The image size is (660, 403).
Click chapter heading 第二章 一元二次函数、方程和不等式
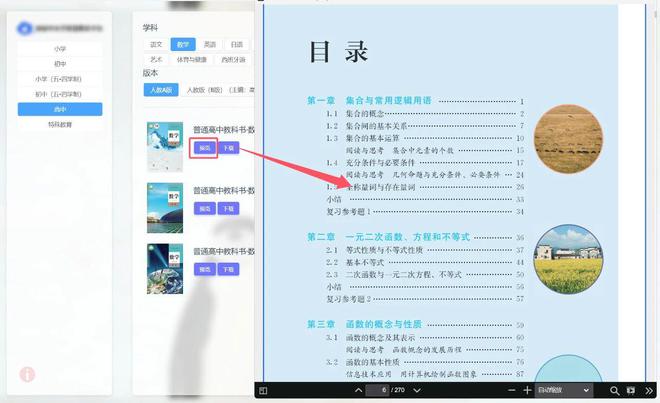(388, 237)
